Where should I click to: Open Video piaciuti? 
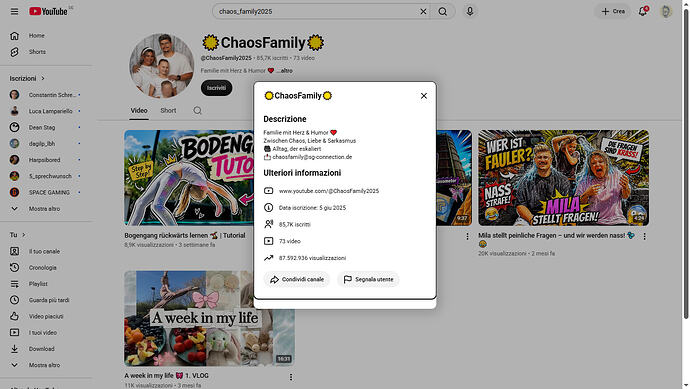[46, 316]
